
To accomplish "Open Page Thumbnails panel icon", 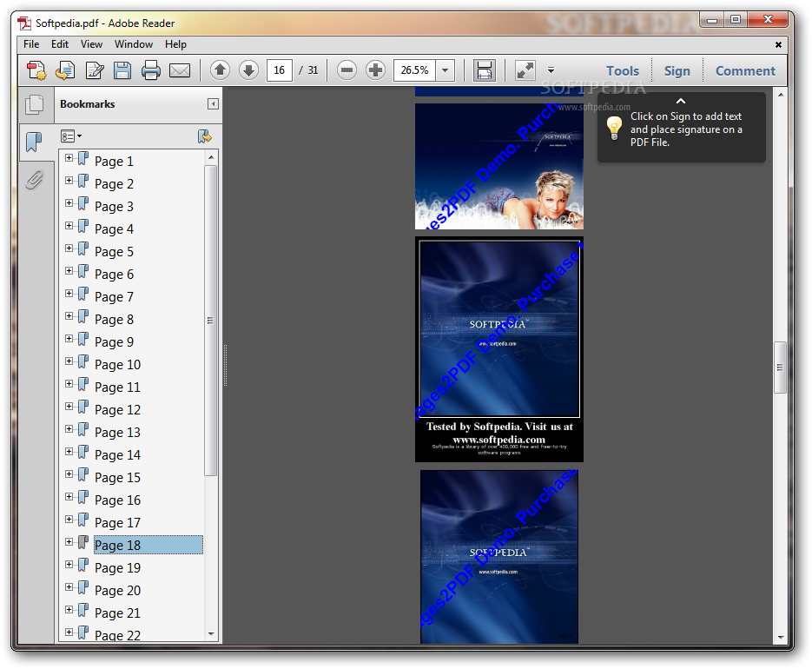I will pyautogui.click(x=35, y=104).
